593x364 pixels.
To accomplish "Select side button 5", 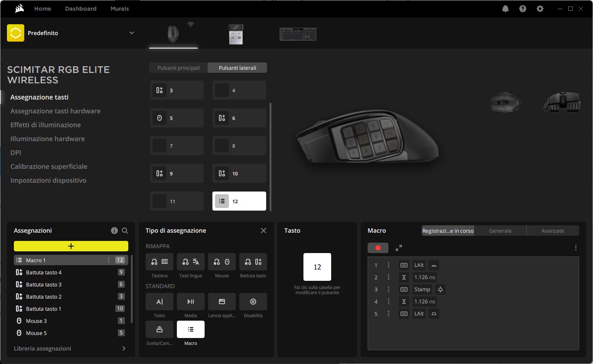I will tap(177, 118).
